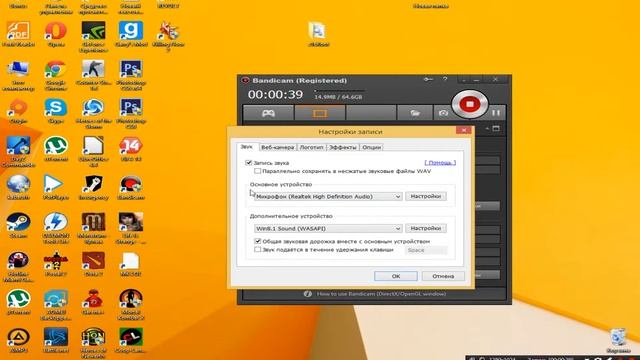
Task: Enable Звук подаётся при удержании клавиши checkbox
Action: pyautogui.click(x=258, y=249)
